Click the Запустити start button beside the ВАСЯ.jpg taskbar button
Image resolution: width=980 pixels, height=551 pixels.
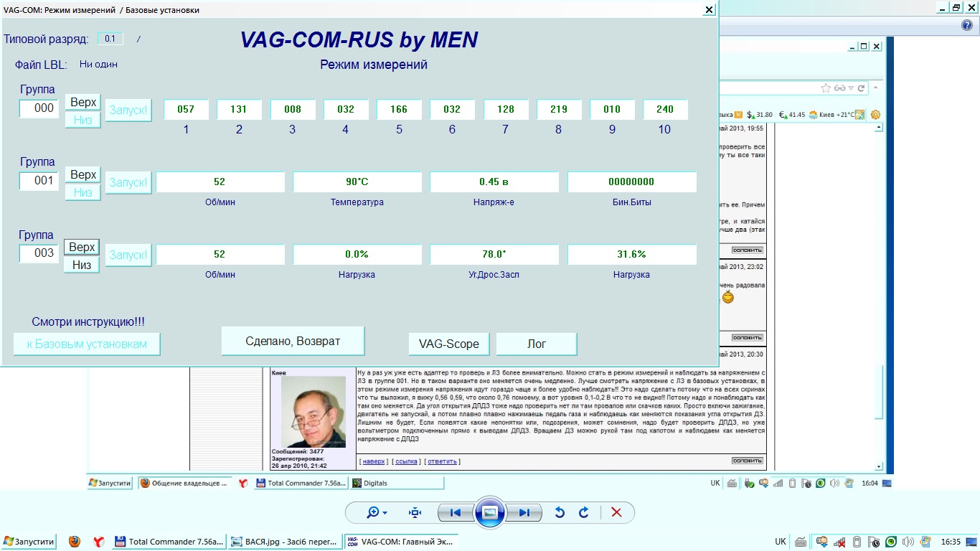pos(29,542)
